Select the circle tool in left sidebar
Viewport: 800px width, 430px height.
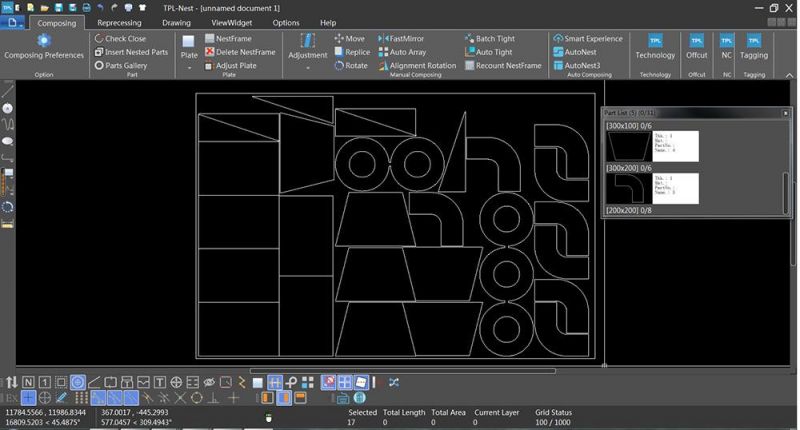8,108
